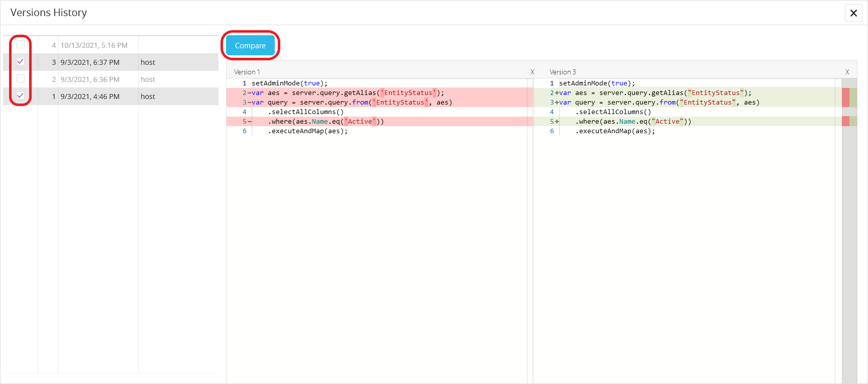Image resolution: width=868 pixels, height=384 pixels.
Task: Uncheck the version 3 checkbox
Action: [21, 62]
